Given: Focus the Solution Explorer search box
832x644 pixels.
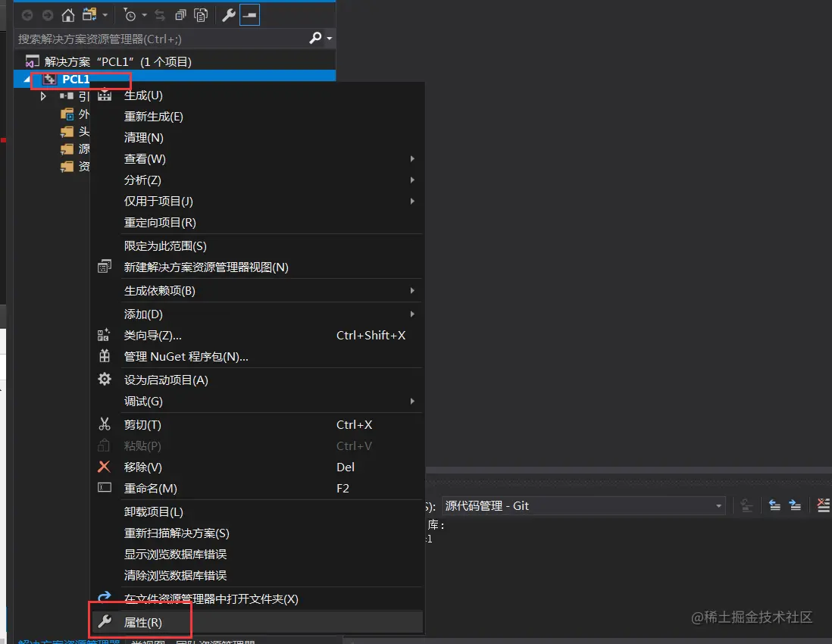Looking at the screenshot, I should pos(162,39).
